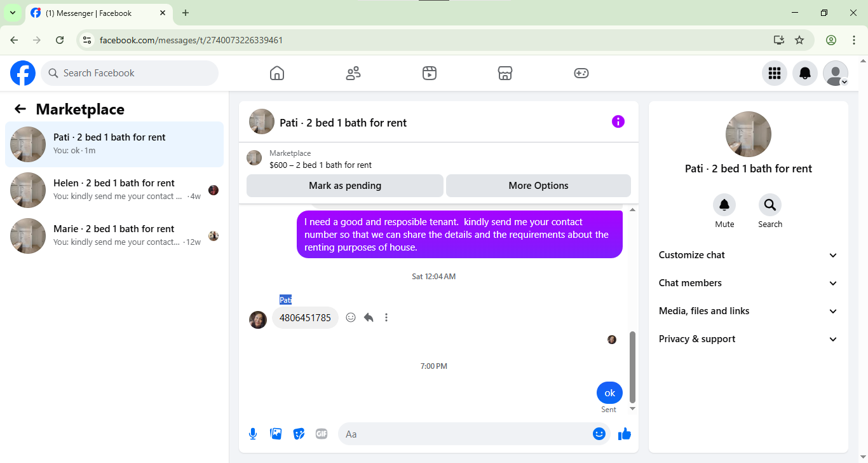
Task: Click the purple 'I need a good' message
Action: pos(459,235)
